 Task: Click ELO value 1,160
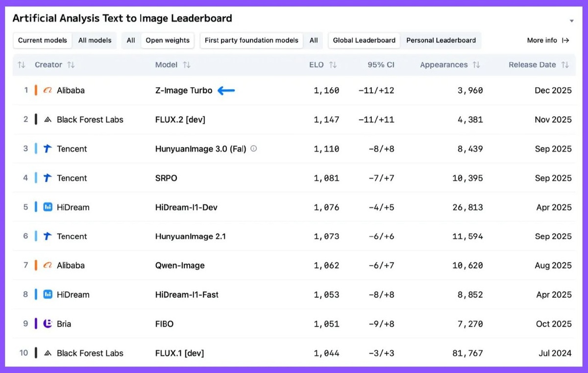(x=326, y=90)
